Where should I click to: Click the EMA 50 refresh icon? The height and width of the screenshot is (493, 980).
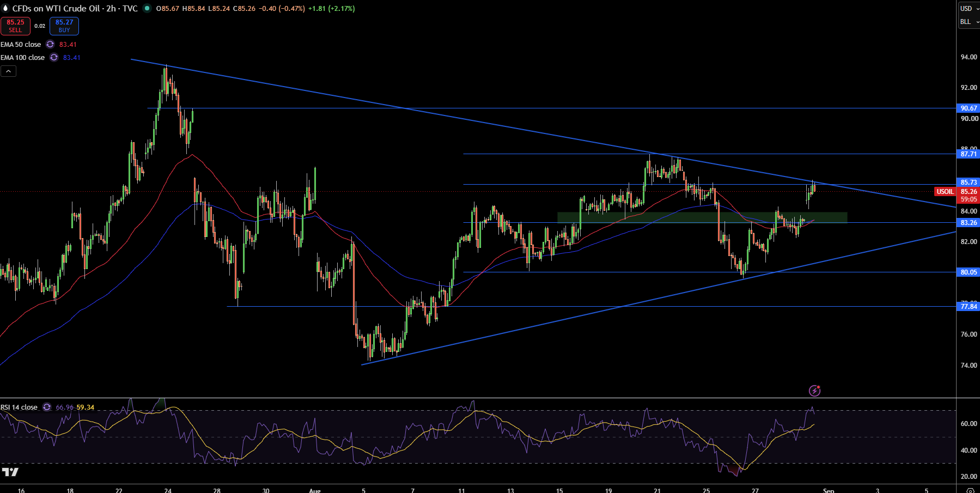click(x=50, y=44)
